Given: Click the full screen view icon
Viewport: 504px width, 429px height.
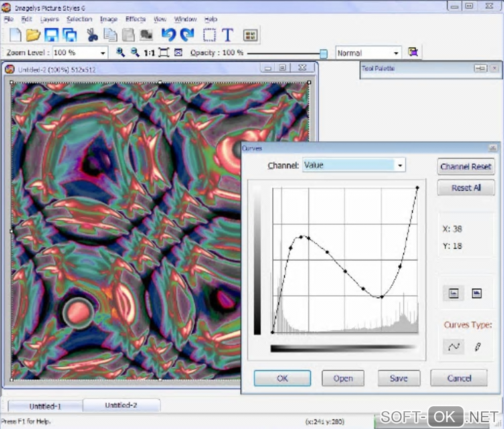Looking at the screenshot, I should (x=178, y=53).
